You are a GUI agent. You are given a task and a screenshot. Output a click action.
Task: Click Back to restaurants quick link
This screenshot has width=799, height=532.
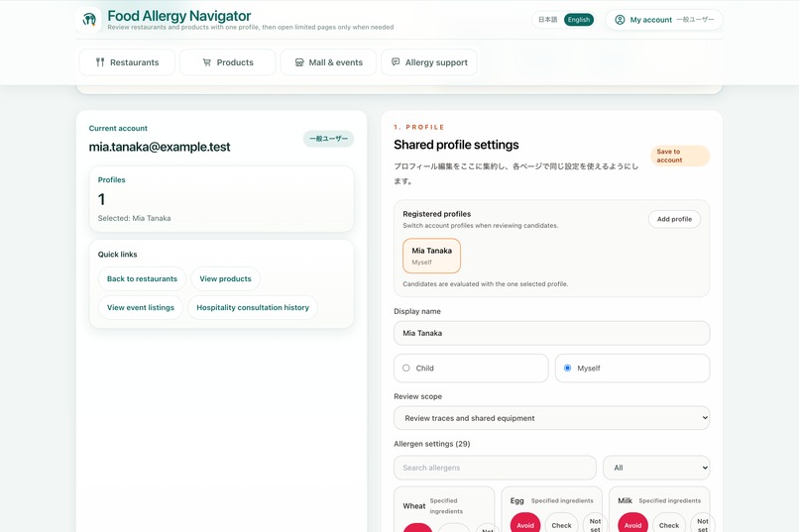[142, 278]
